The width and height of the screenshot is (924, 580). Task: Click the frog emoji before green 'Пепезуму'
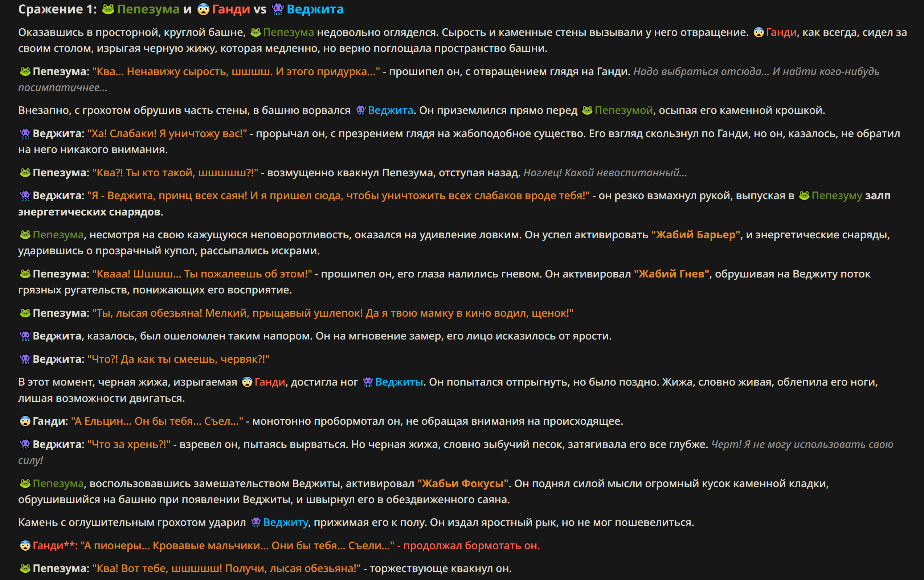click(x=804, y=196)
